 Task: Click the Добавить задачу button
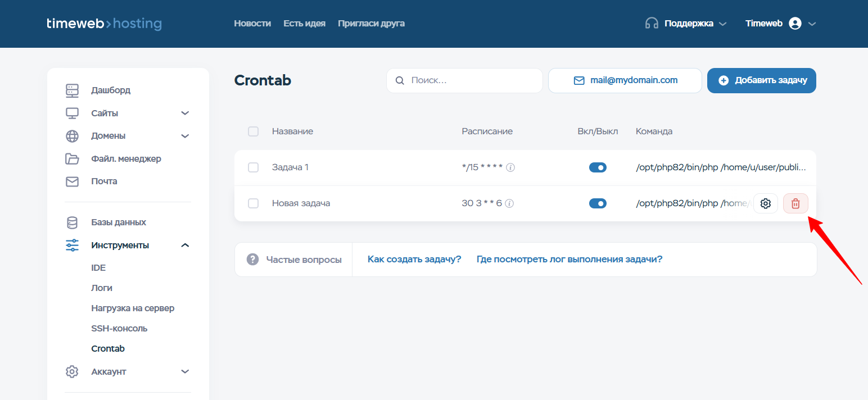click(x=761, y=80)
